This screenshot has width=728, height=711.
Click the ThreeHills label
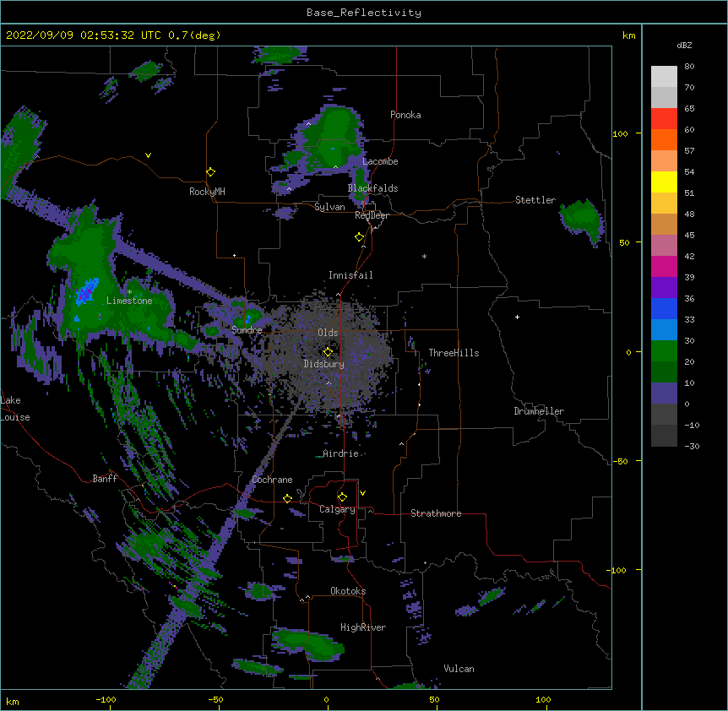454,353
